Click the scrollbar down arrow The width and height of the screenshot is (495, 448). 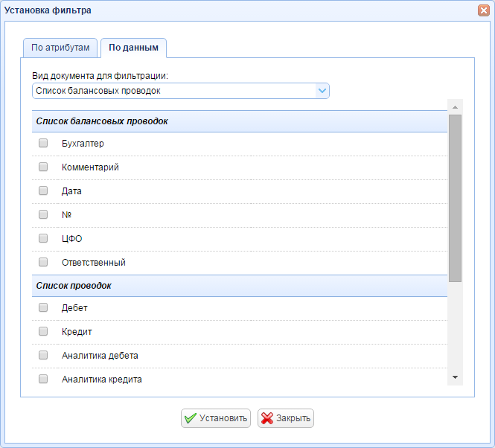pos(455,377)
